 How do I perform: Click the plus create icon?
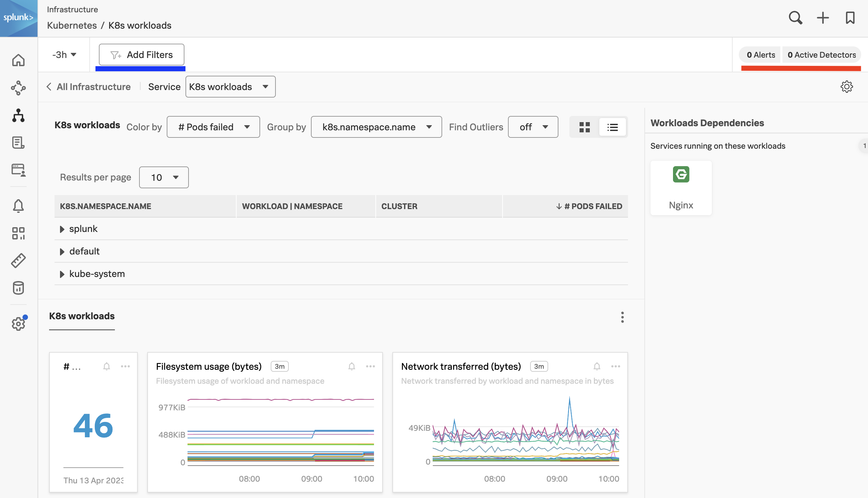point(823,18)
